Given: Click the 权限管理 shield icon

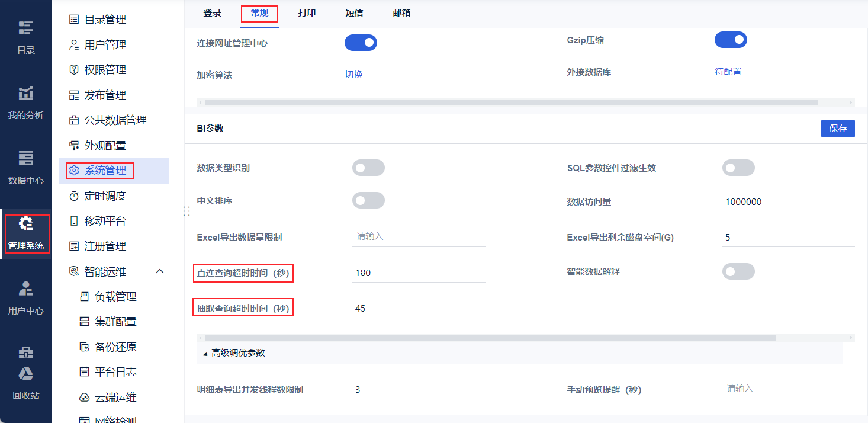Looking at the screenshot, I should point(74,70).
